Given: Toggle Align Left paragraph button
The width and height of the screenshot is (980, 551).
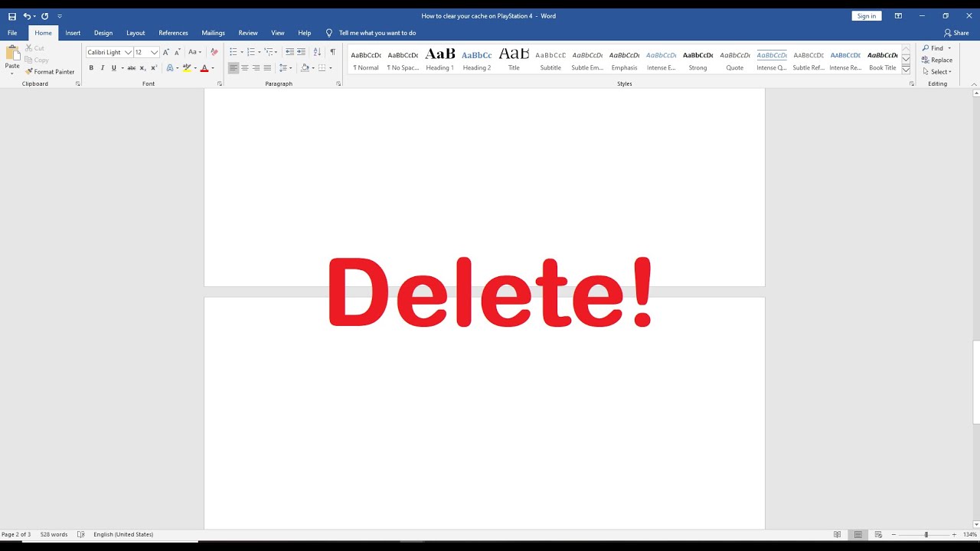Looking at the screenshot, I should 234,68.
